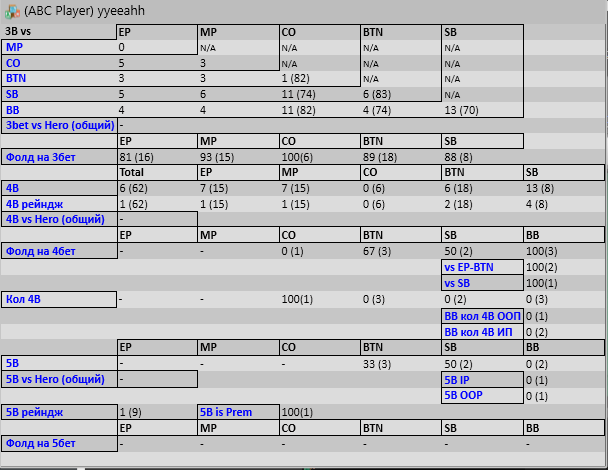Click the 'BB кол 4B ИП' label
The width and height of the screenshot is (608, 470).
(478, 332)
